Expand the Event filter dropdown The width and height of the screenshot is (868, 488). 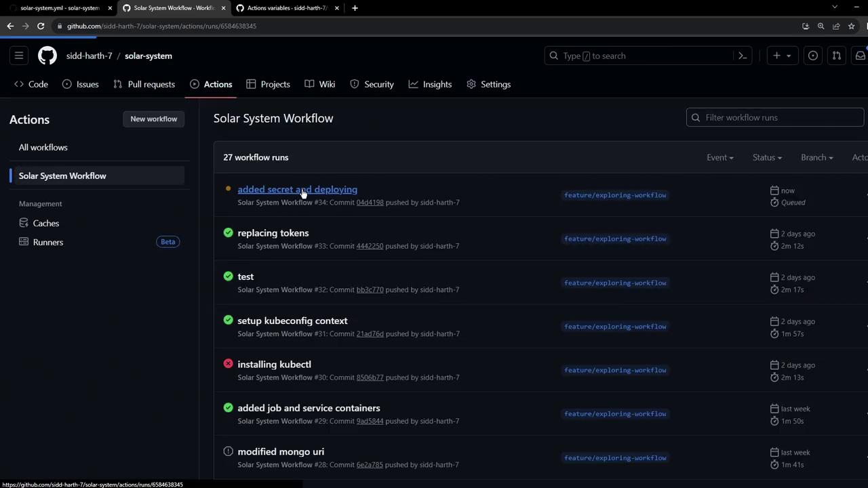(x=719, y=157)
